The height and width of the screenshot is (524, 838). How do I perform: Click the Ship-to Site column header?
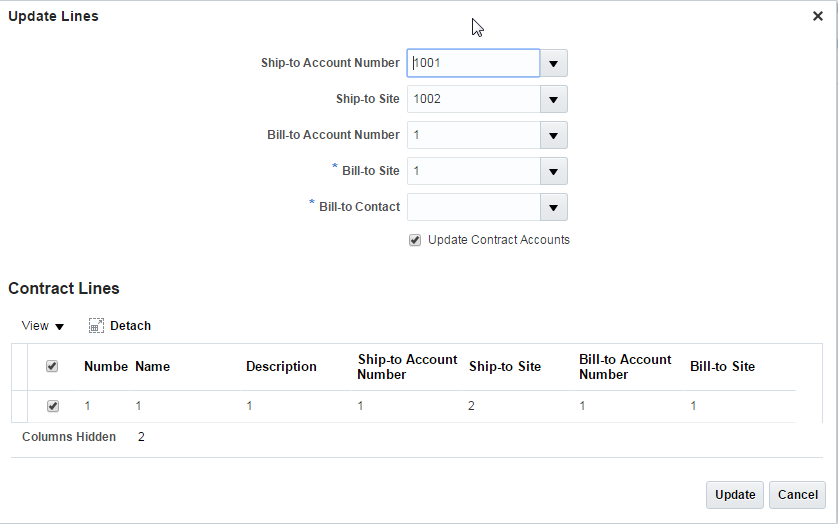pyautogui.click(x=505, y=367)
